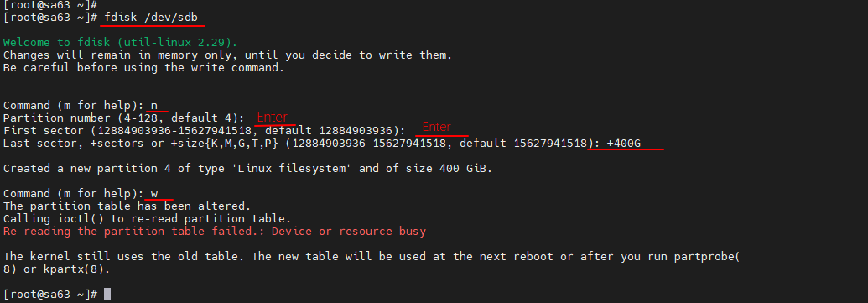Click the 'w' write command entry
The height and width of the screenshot is (303, 868).
[154, 194]
